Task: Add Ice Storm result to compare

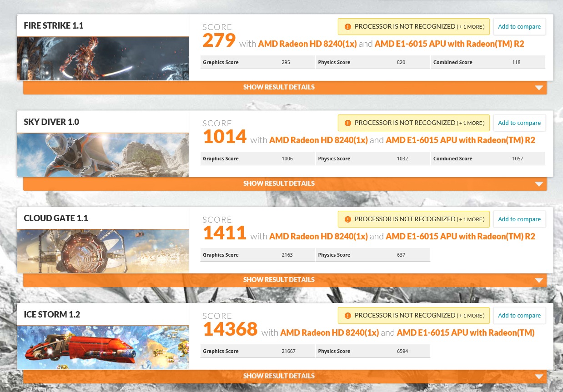Action: coord(519,315)
